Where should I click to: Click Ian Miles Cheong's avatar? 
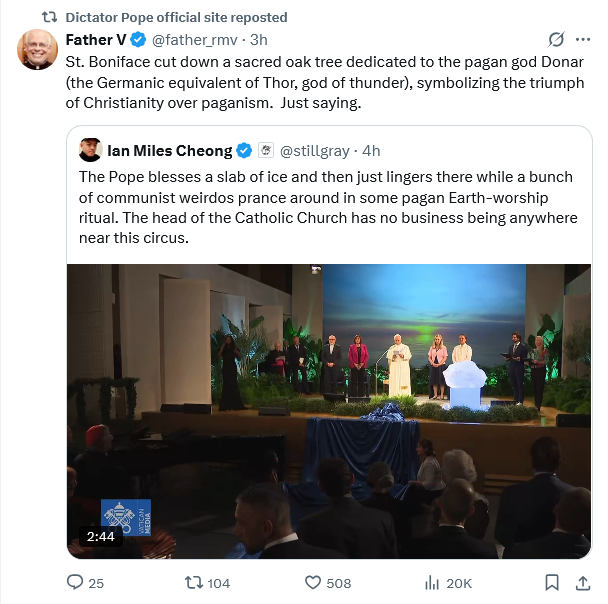click(x=90, y=150)
